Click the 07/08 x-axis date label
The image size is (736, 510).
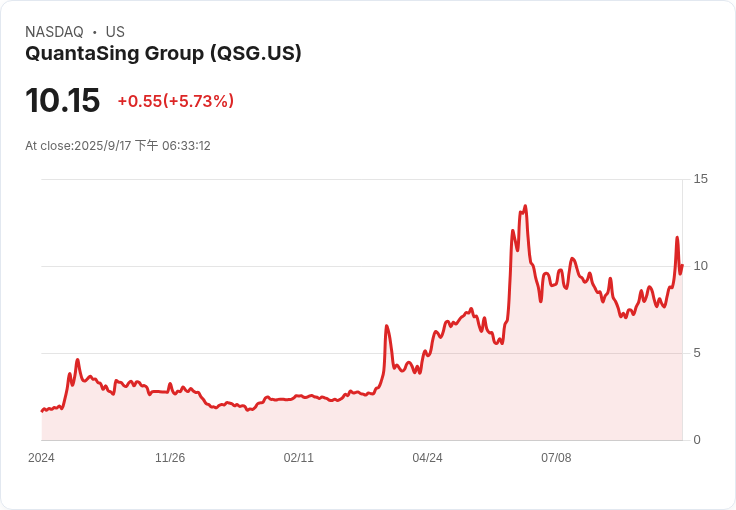pos(556,458)
